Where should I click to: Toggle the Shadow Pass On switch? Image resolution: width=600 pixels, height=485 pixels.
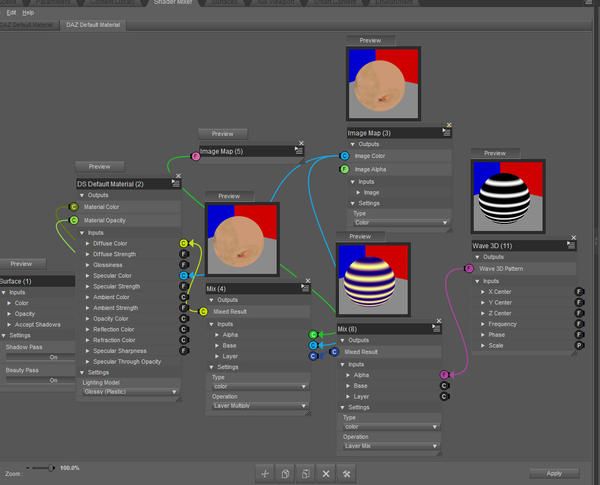(x=40, y=357)
